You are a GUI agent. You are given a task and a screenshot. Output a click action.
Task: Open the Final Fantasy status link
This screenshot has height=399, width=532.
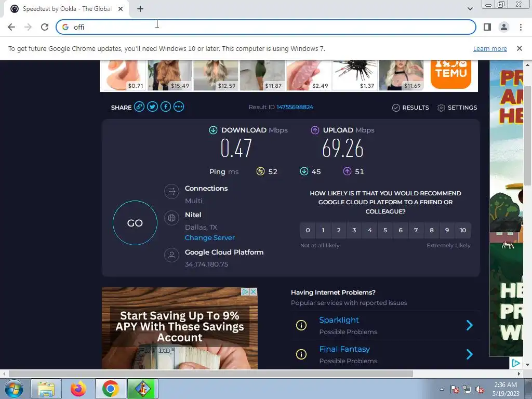[344, 349]
